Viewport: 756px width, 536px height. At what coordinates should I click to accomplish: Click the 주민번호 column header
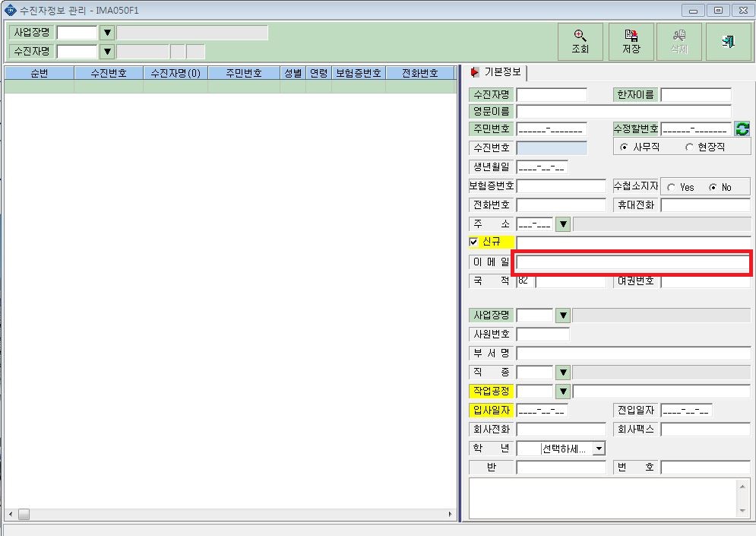pyautogui.click(x=244, y=73)
